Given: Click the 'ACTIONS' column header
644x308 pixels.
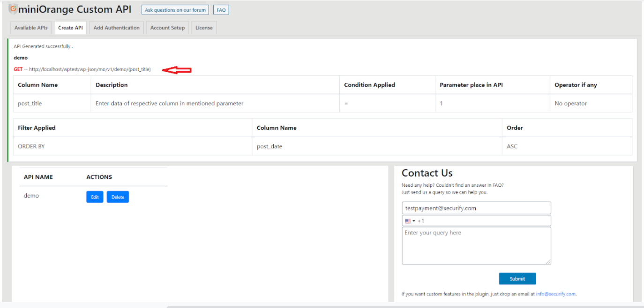Looking at the screenshot, I should coord(99,177).
